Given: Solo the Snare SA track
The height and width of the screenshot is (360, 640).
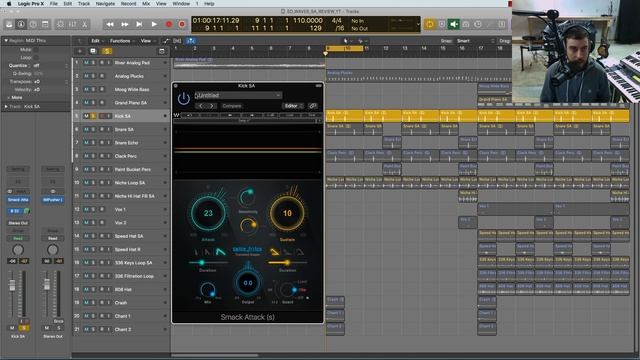Looking at the screenshot, I should pos(93,129).
